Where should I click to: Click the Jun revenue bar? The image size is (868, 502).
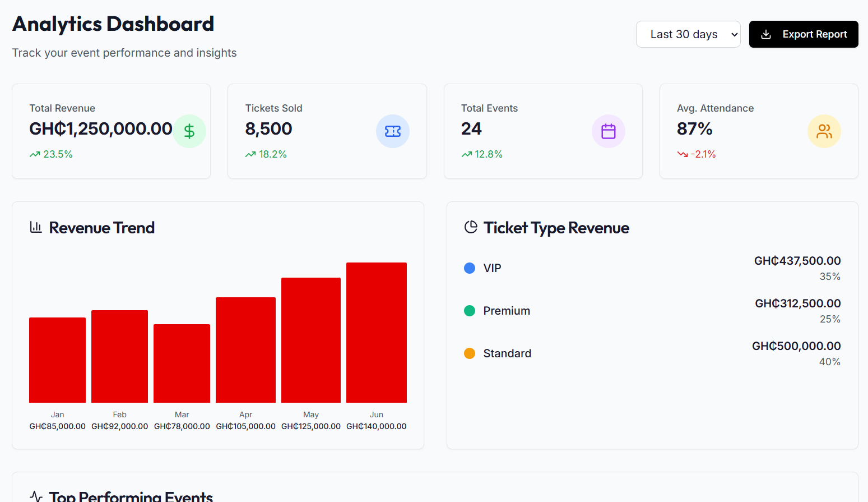[x=377, y=333]
